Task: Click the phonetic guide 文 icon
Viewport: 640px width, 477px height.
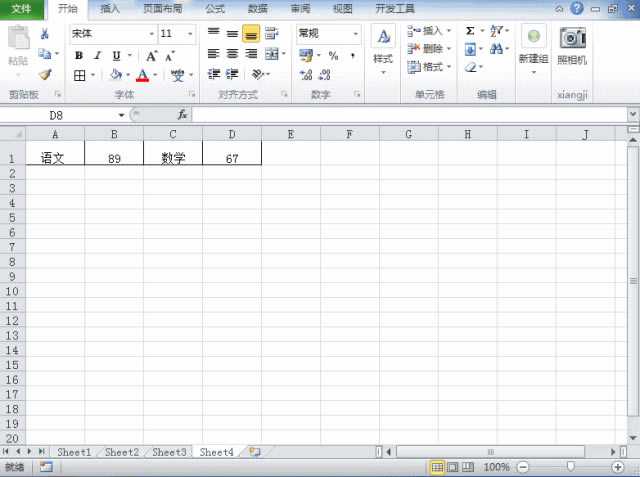Action: tap(178, 75)
